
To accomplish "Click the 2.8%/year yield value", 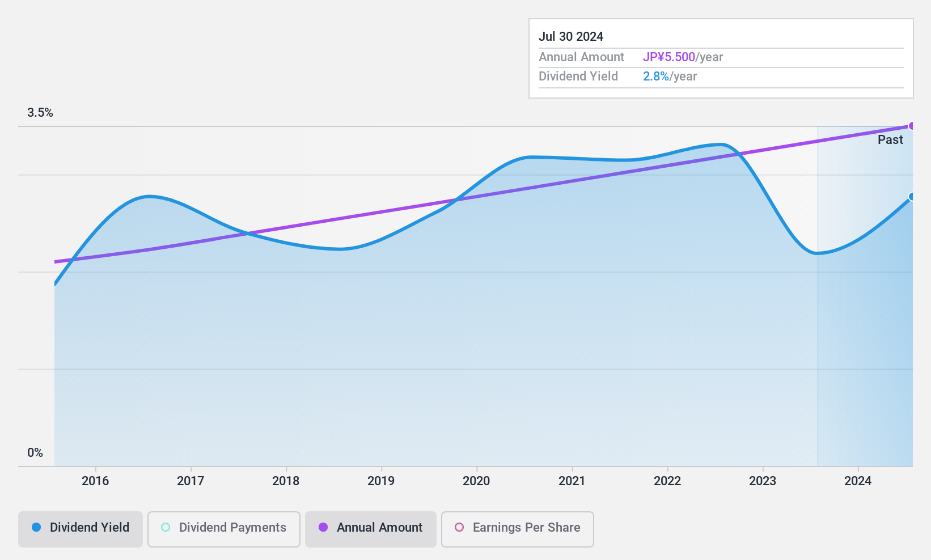I will click(x=670, y=77).
